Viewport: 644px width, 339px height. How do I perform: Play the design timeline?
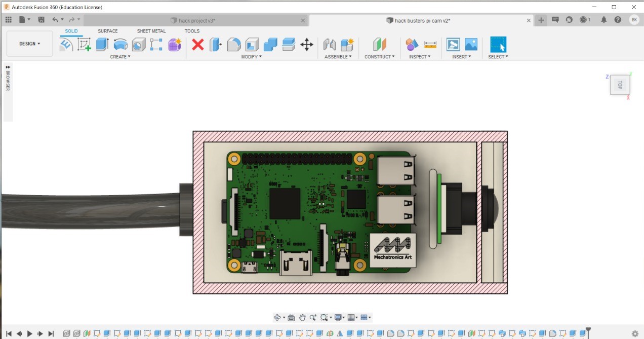coord(30,333)
